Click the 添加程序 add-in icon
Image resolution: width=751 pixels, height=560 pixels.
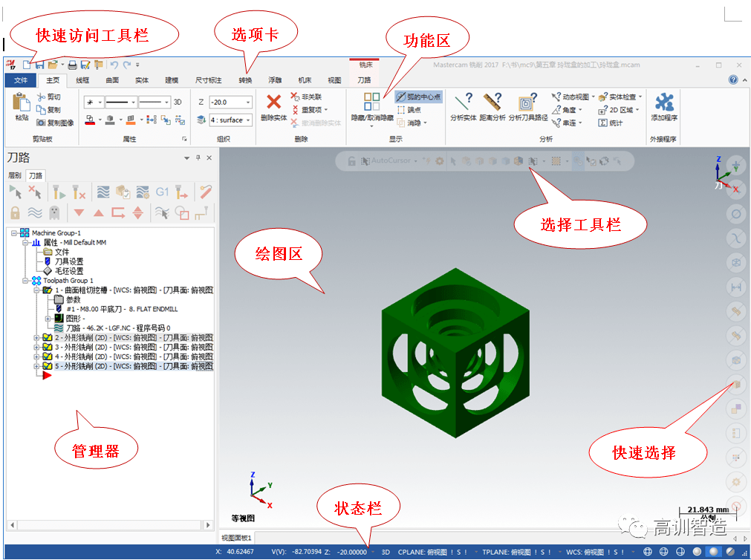coord(663,102)
